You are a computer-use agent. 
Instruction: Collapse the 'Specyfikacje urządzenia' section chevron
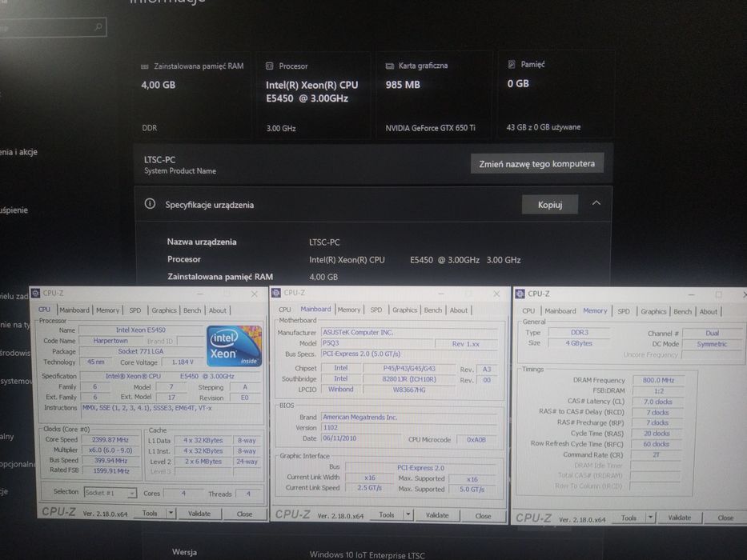point(596,203)
